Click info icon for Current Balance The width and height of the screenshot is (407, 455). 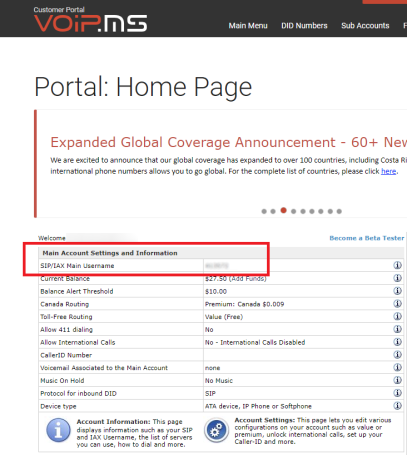(x=397, y=278)
